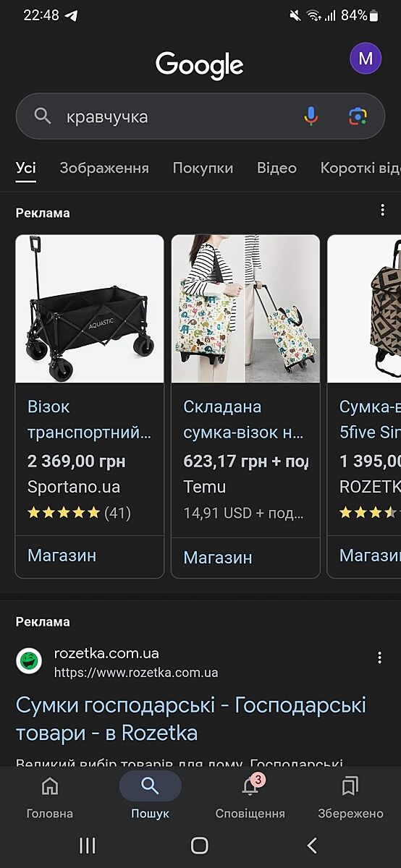The width and height of the screenshot is (401, 868).
Task: Switch to Відео tab
Action: [x=277, y=168]
